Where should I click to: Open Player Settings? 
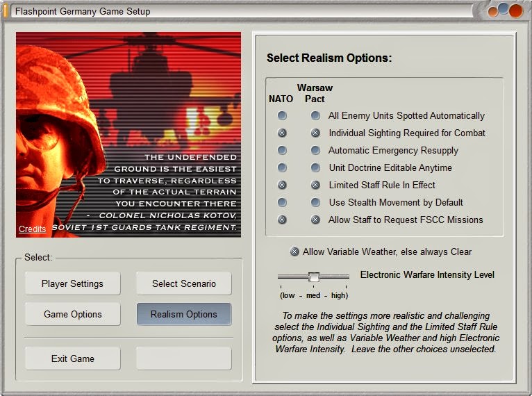(x=72, y=283)
